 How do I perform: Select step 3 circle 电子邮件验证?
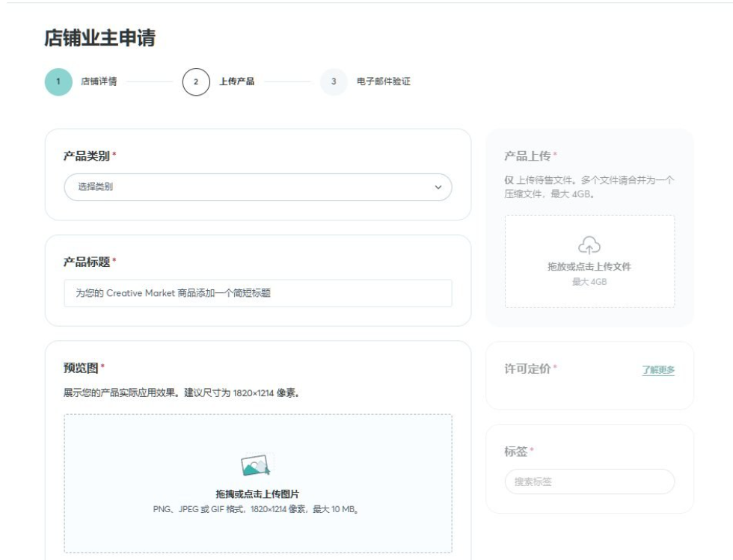tap(334, 81)
